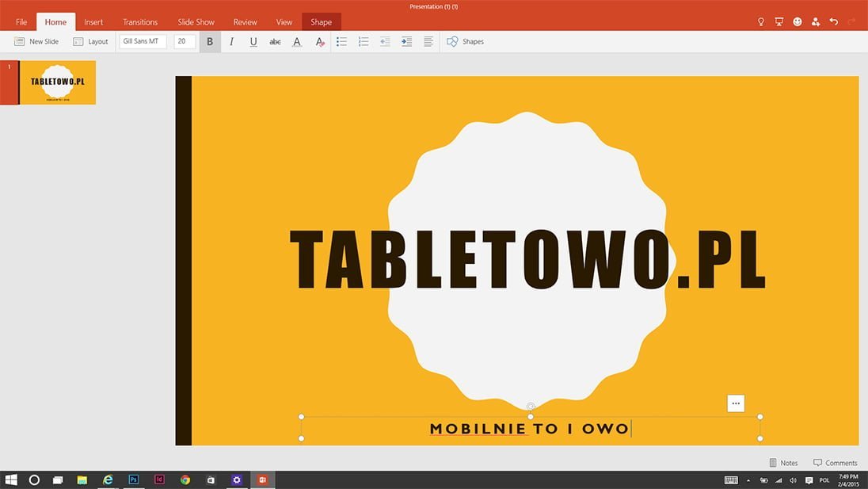The height and width of the screenshot is (489, 868).
Task: Show hidden system tray icons
Action: pyautogui.click(x=748, y=480)
